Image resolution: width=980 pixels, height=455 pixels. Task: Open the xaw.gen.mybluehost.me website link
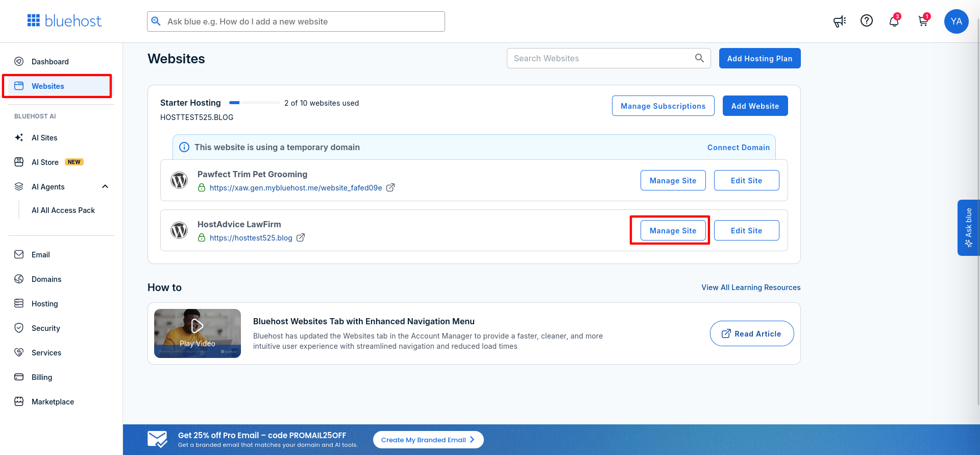(296, 187)
